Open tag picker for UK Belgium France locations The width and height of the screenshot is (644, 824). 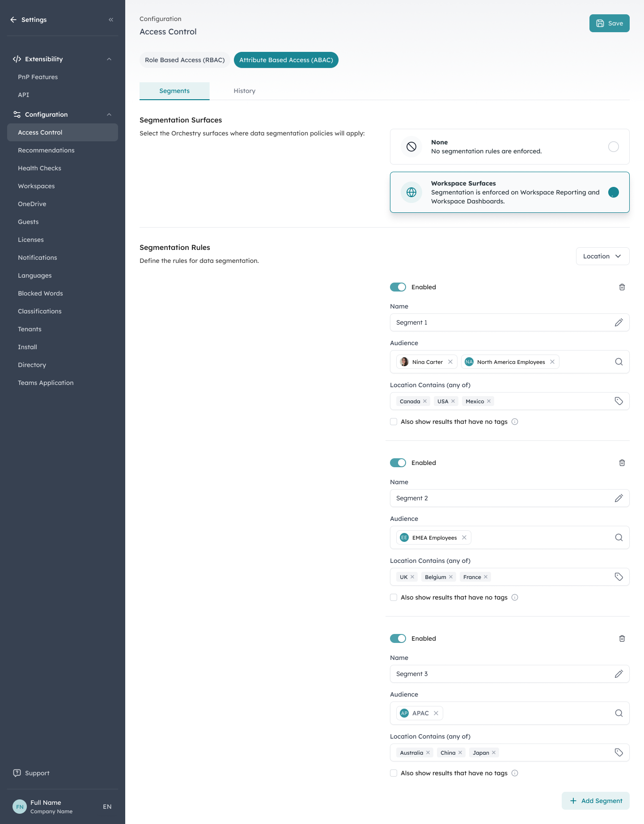619,577
